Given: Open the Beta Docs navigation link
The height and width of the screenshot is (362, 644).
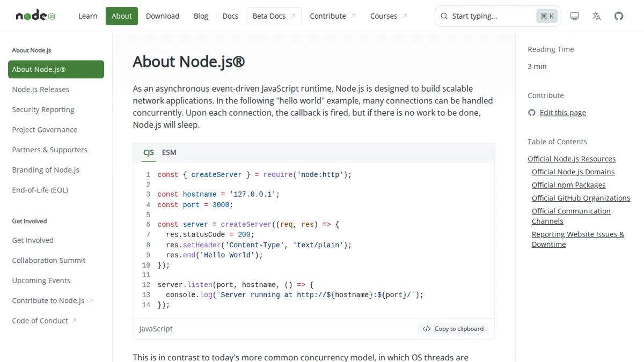Looking at the screenshot, I should pyautogui.click(x=274, y=16).
